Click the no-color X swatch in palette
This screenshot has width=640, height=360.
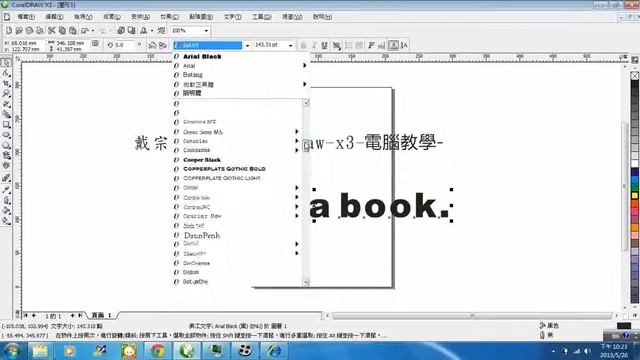point(635,76)
